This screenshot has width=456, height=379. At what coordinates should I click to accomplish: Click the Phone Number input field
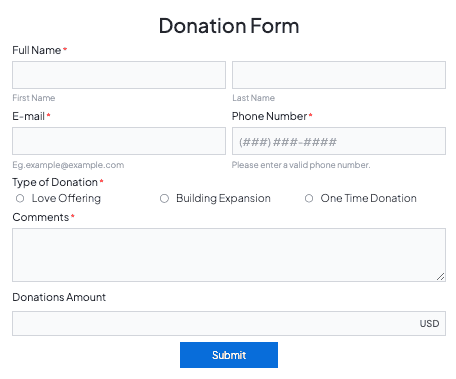pos(339,141)
